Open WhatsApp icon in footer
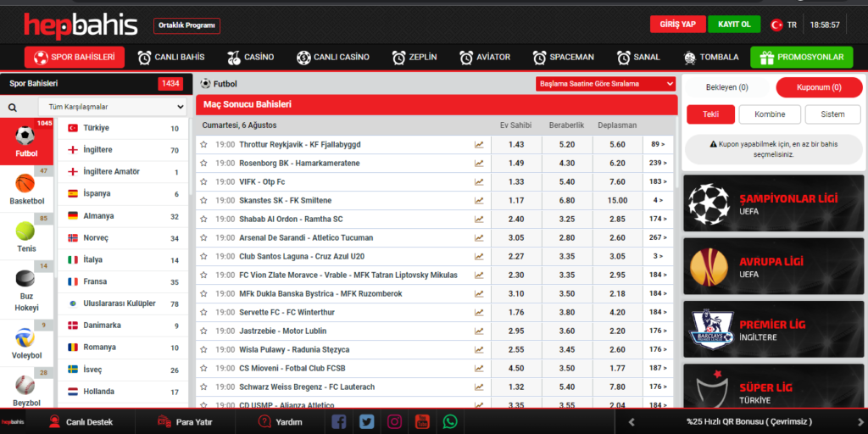The image size is (868, 434). (451, 422)
